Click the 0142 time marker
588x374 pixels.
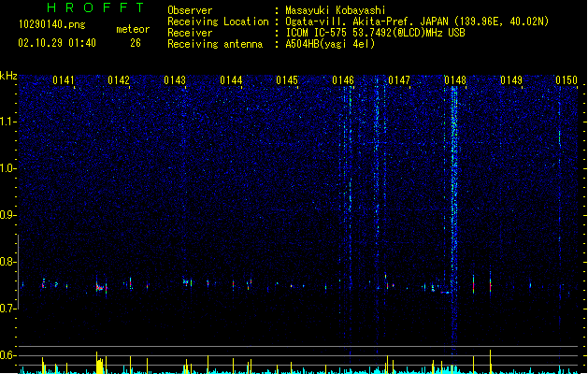pyautogui.click(x=119, y=80)
